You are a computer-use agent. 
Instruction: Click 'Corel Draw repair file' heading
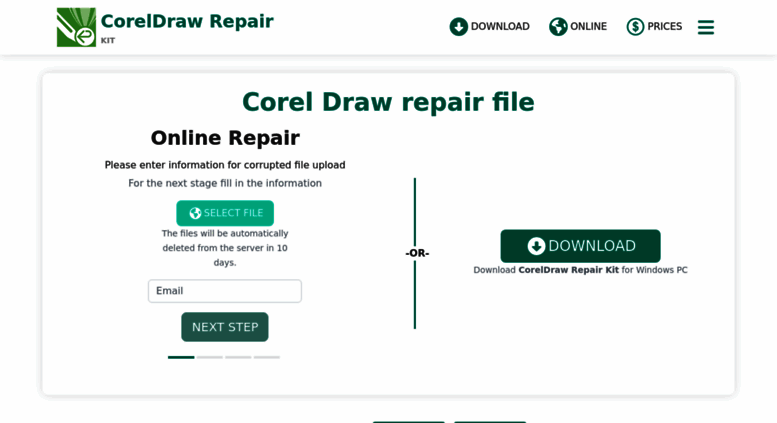[388, 102]
